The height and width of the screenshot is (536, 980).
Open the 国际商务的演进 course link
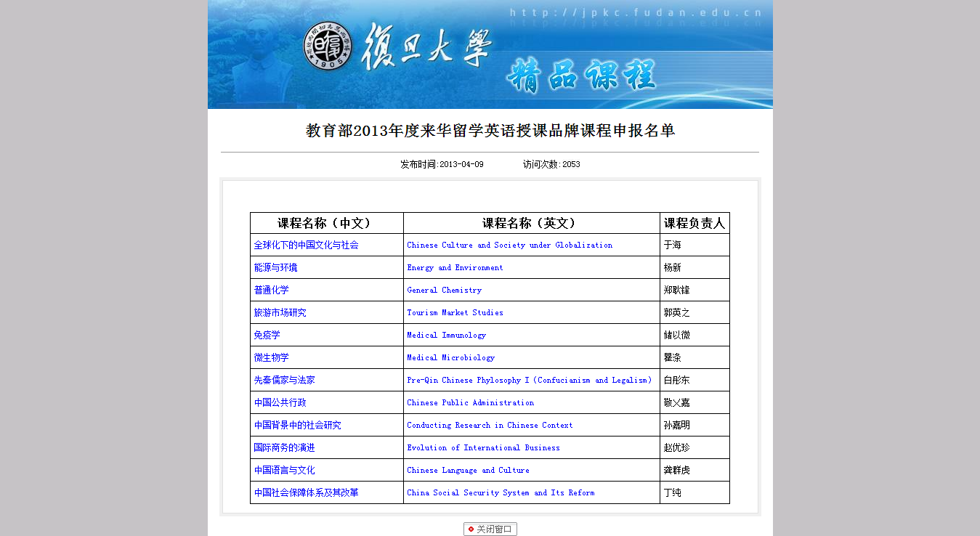[284, 448]
